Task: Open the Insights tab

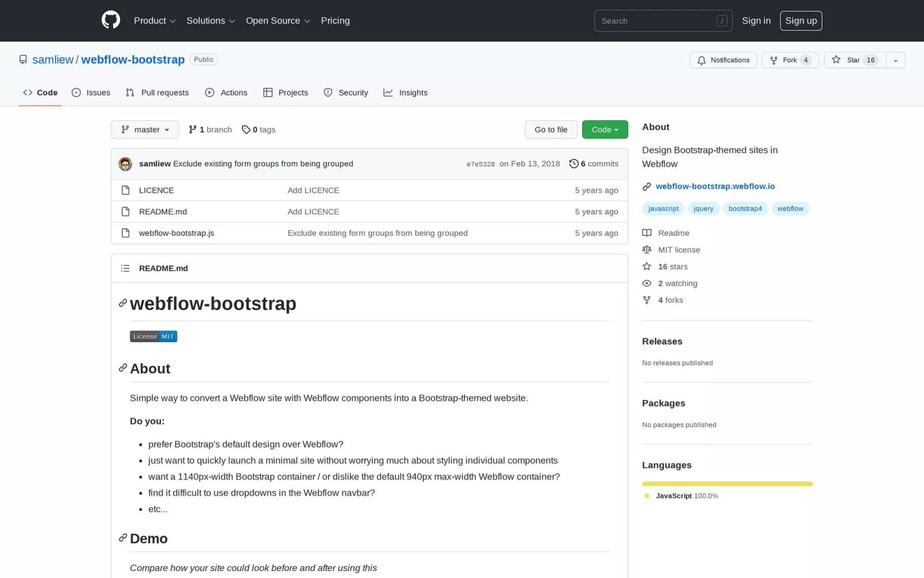Action: pyautogui.click(x=405, y=92)
